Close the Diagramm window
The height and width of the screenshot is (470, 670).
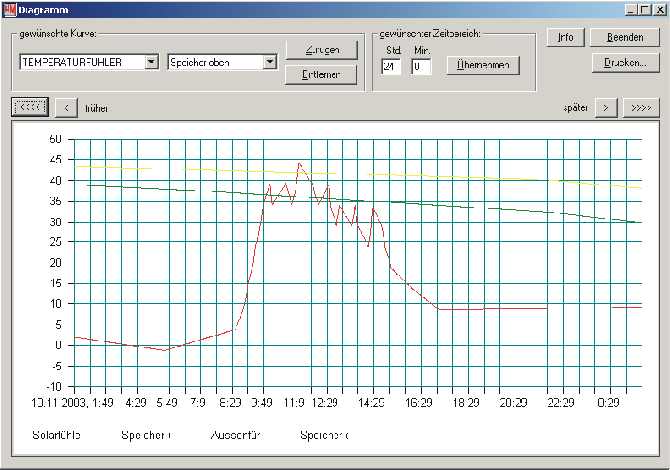click(x=659, y=9)
